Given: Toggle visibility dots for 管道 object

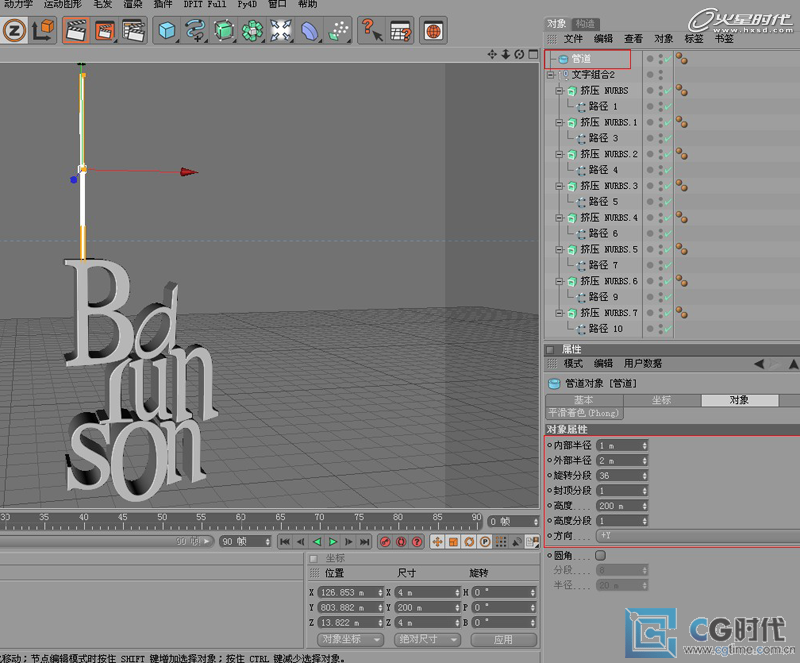Looking at the screenshot, I should click(661, 59).
